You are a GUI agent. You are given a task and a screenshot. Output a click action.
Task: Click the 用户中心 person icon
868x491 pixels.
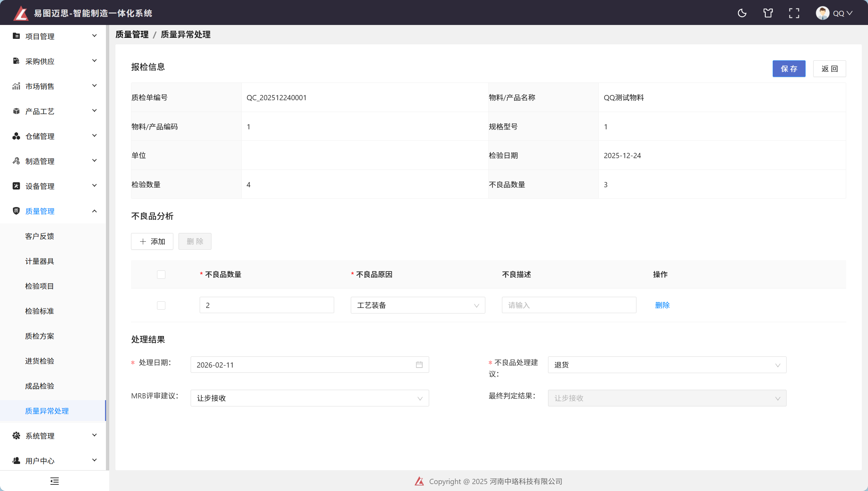pos(16,460)
